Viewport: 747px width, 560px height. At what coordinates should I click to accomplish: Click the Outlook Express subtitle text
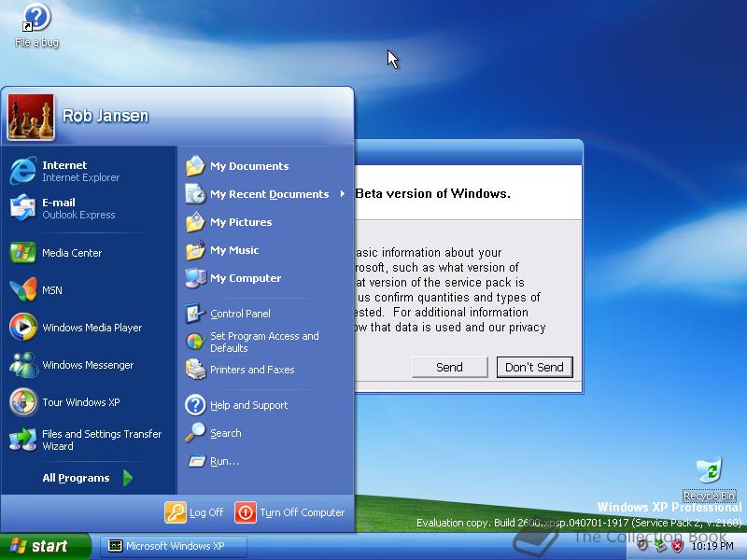coord(78,215)
